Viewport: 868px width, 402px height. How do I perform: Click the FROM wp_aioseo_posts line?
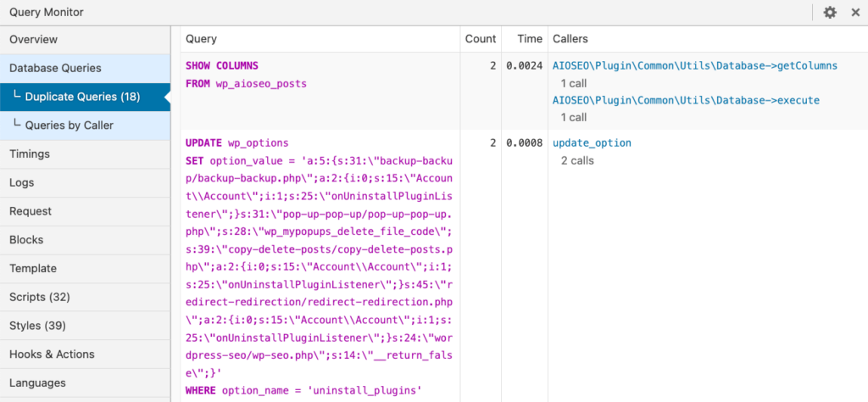tap(246, 84)
